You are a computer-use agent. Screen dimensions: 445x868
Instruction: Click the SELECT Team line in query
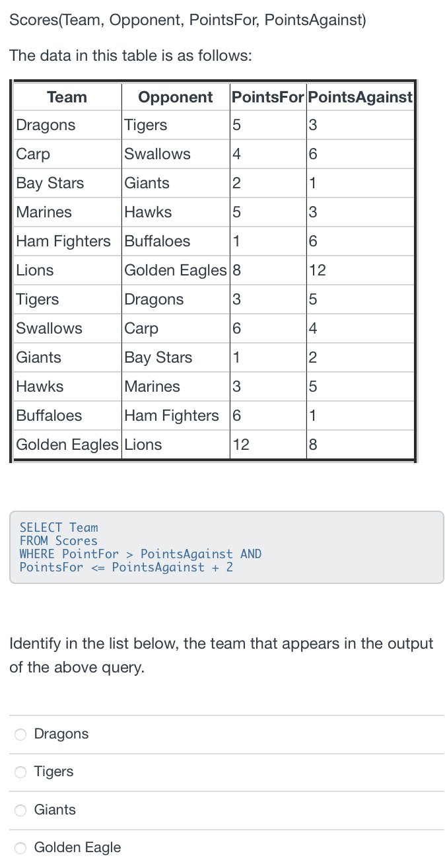(x=53, y=527)
